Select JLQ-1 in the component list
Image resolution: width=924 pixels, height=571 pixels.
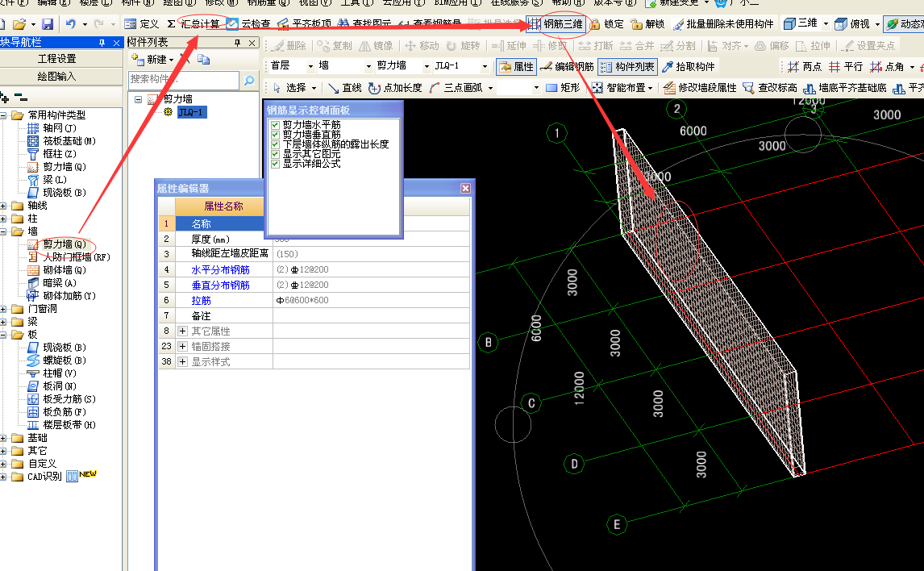(192, 112)
